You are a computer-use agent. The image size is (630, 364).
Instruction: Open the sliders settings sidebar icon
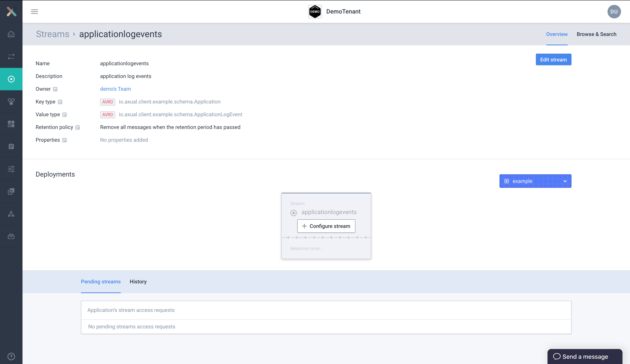pos(11,169)
